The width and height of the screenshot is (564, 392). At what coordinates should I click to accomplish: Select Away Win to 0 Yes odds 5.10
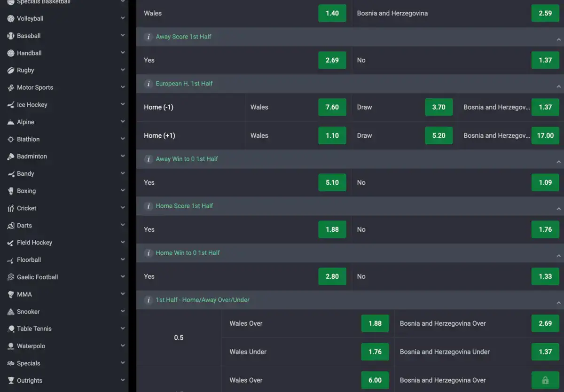(332, 182)
